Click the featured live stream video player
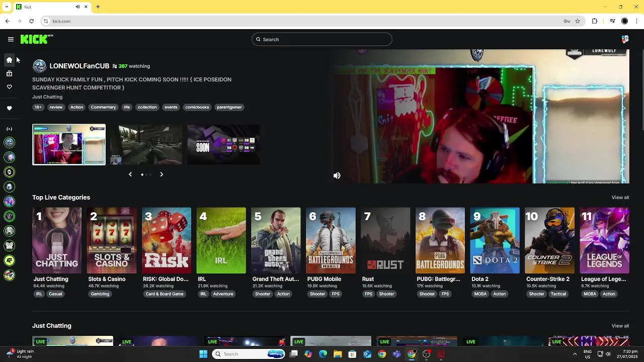The image size is (644, 362). [480, 117]
